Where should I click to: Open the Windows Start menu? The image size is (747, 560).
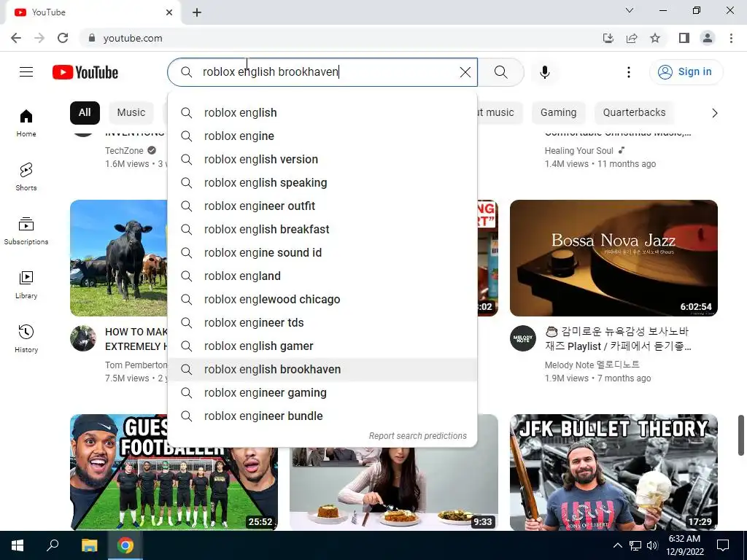[18, 545]
